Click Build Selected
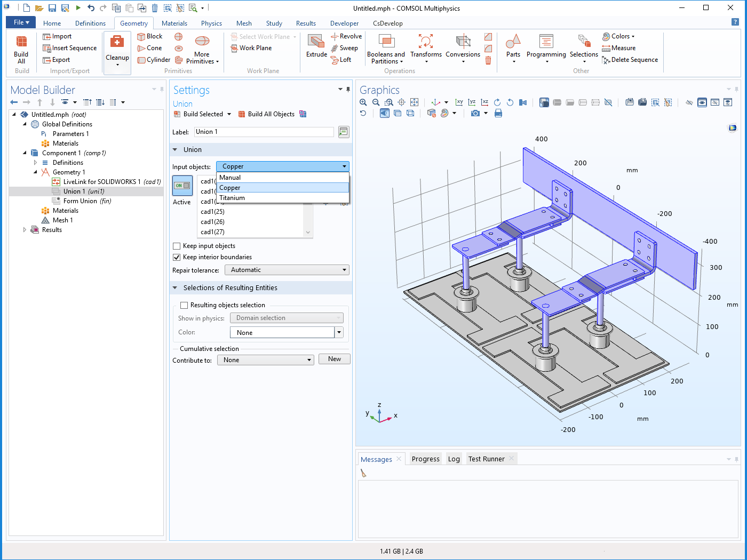Screen dimensions: 747x560 pos(198,114)
